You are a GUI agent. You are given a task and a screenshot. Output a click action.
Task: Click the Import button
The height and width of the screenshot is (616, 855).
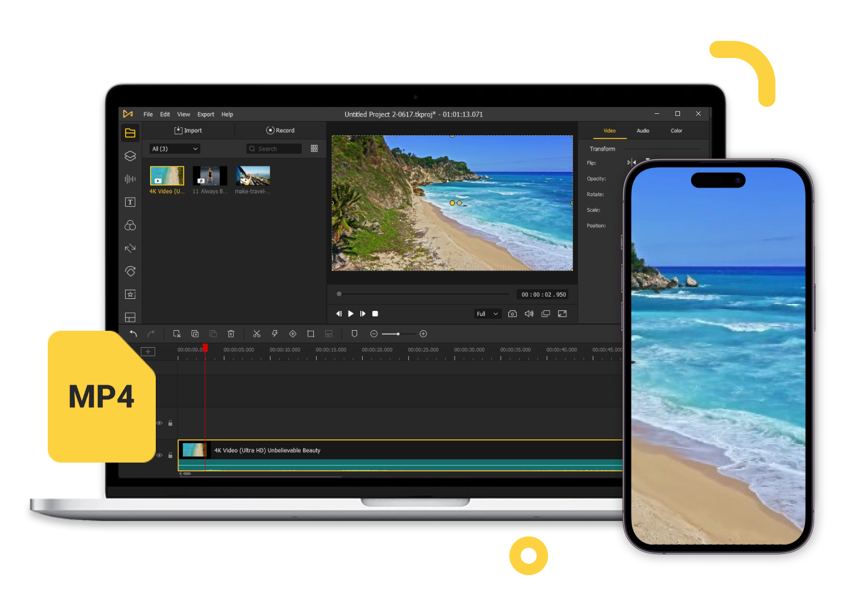pos(188,130)
